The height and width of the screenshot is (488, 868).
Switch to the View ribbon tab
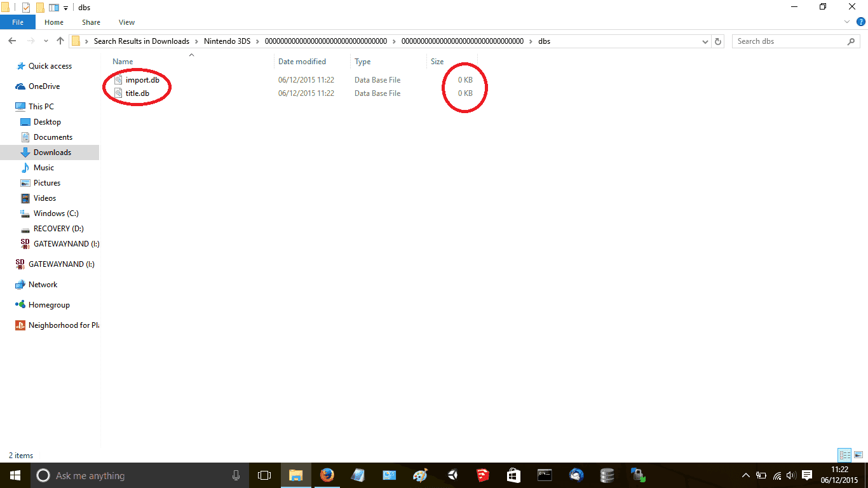point(126,22)
